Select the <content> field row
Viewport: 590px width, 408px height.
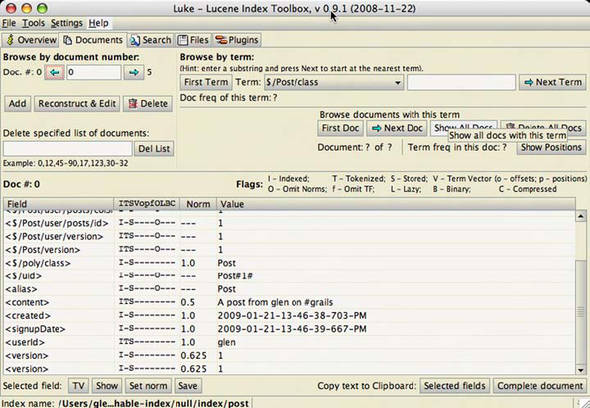pyautogui.click(x=290, y=302)
